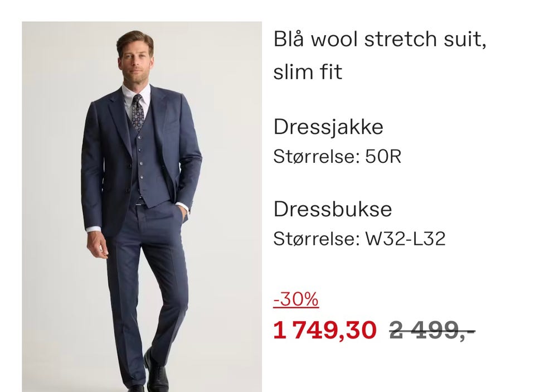
Task: Click the "slim fit" title line
Action: point(308,72)
